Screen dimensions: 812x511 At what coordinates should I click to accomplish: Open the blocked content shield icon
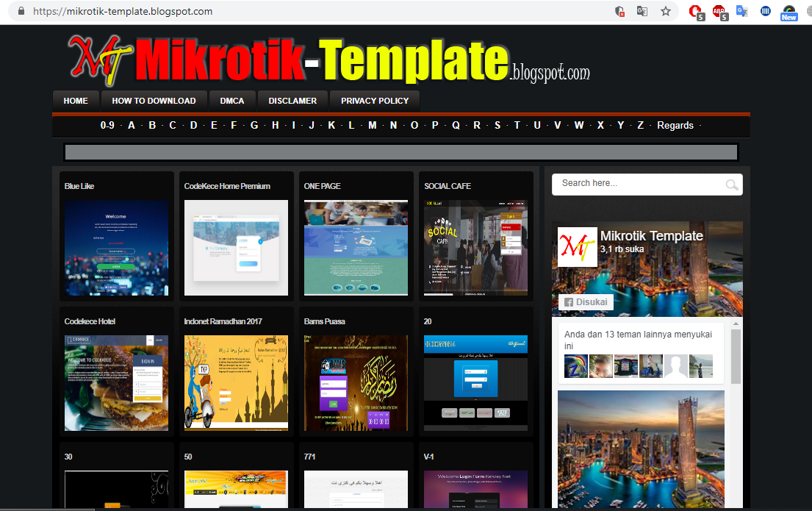click(x=619, y=12)
